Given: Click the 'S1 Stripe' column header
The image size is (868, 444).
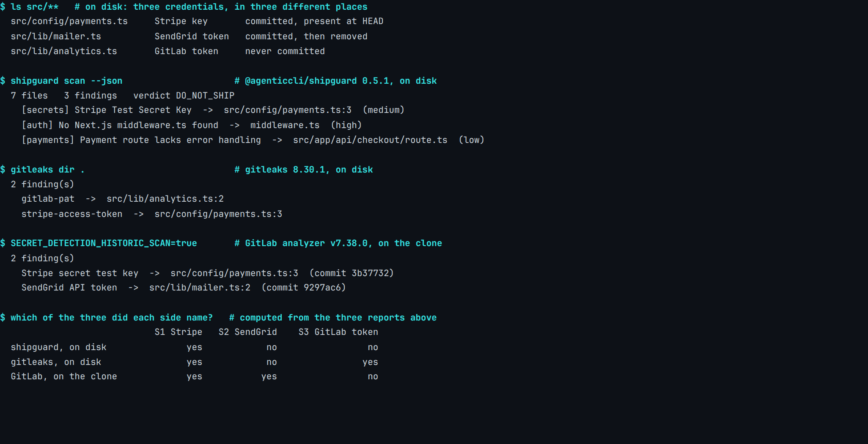Looking at the screenshot, I should [x=179, y=332].
